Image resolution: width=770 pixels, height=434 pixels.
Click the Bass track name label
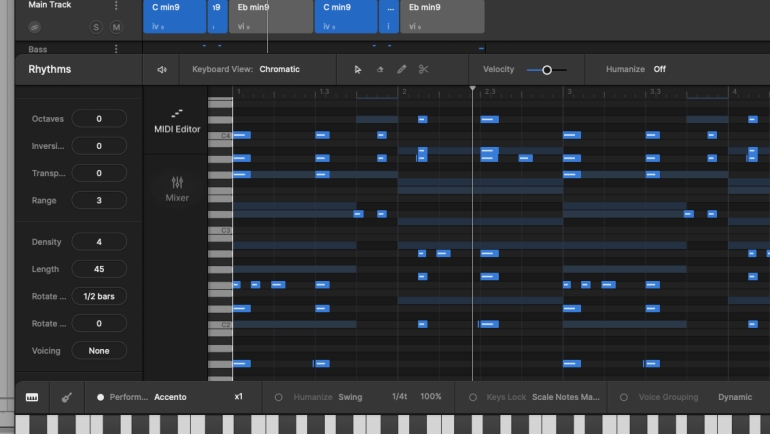tap(38, 49)
